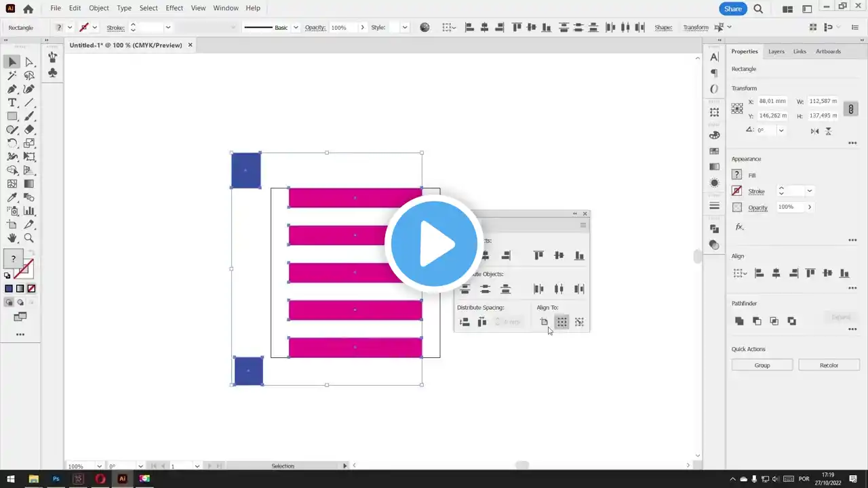Viewport: 868px width, 488px height.
Task: Click the Transform link in control bar
Action: (696, 28)
